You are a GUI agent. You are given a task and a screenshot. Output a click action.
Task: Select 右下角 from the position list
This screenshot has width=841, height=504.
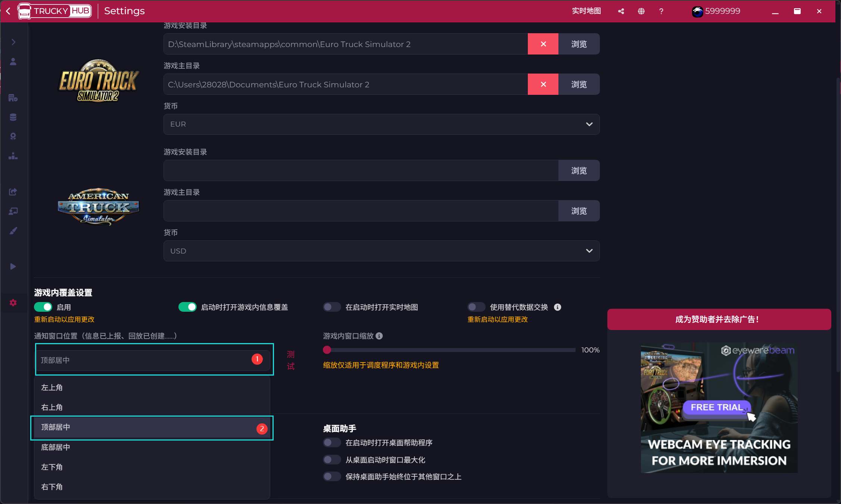click(x=152, y=487)
